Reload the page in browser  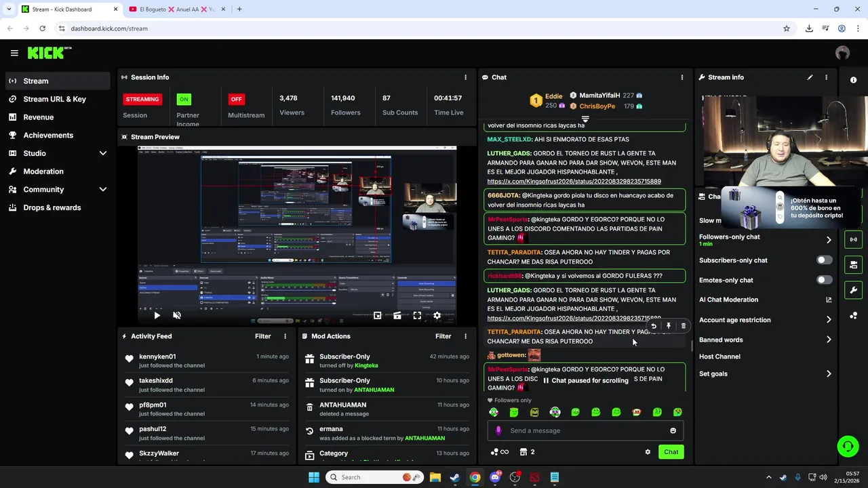tap(42, 28)
